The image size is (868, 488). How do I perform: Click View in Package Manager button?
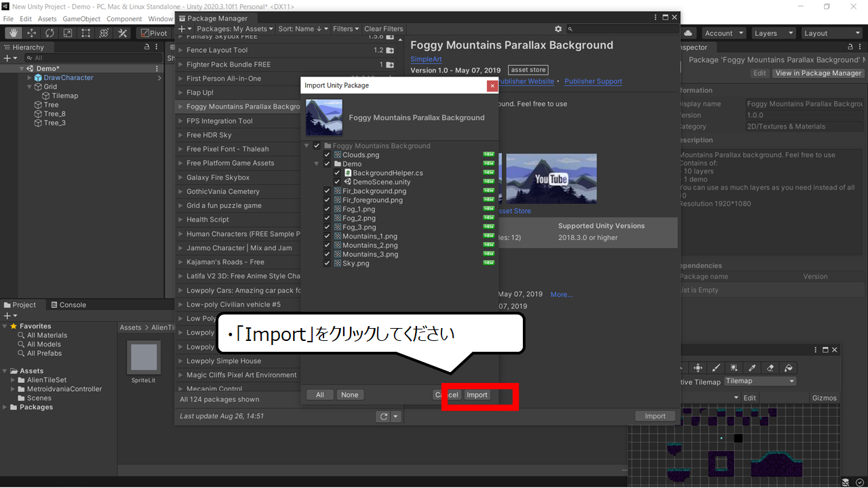[818, 73]
